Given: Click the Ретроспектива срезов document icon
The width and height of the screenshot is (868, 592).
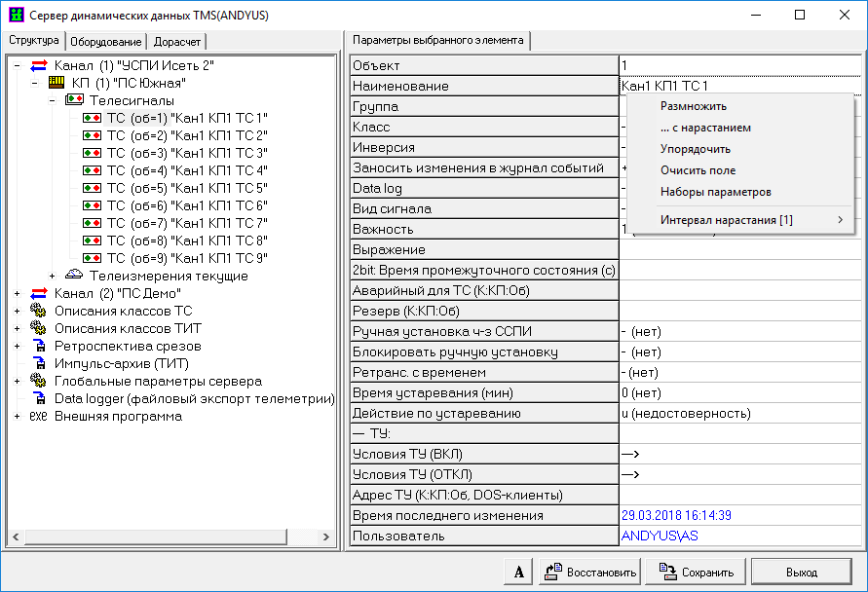Looking at the screenshot, I should tap(39, 346).
